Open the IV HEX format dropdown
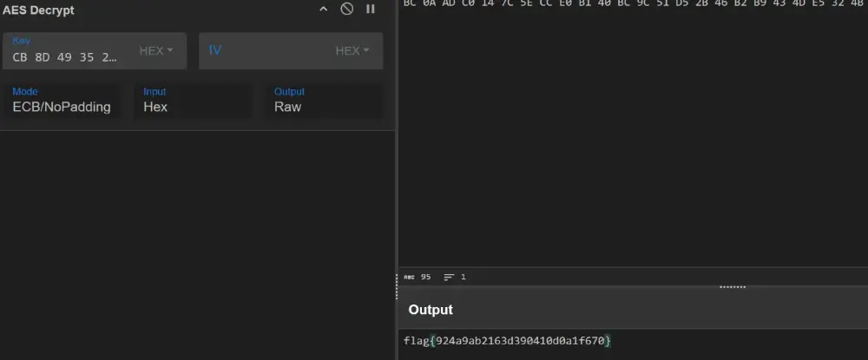868x360 pixels. (352, 51)
